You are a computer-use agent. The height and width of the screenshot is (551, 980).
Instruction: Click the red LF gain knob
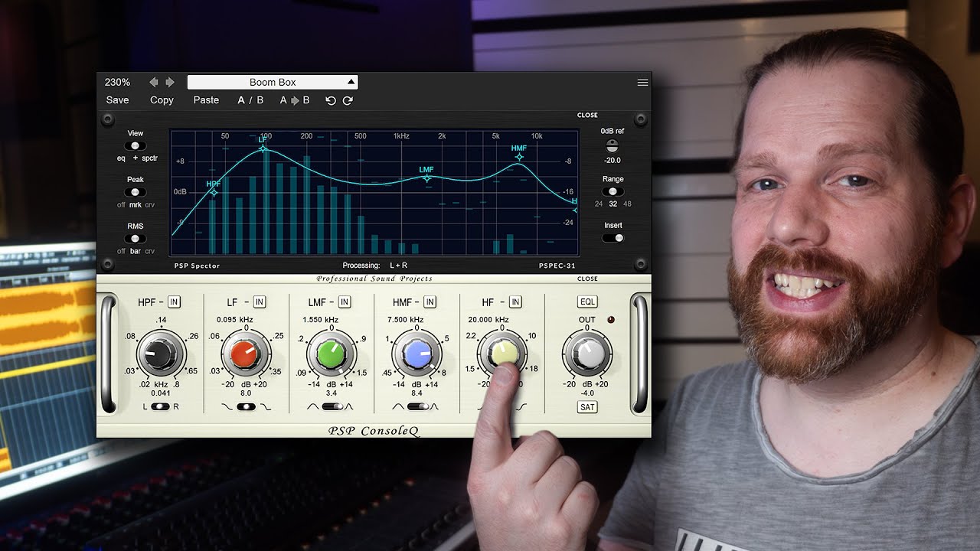tap(246, 355)
